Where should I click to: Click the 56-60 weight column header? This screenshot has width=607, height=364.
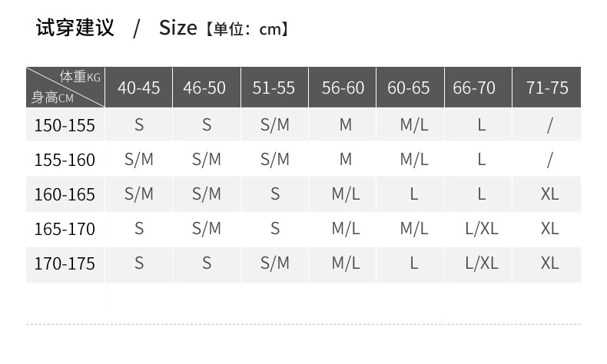tap(343, 88)
